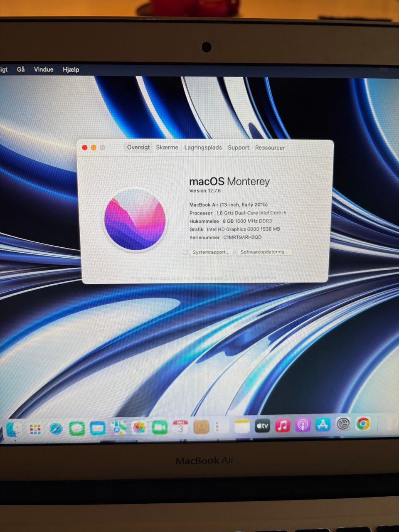Open the Hjælp menu

pos(71,69)
